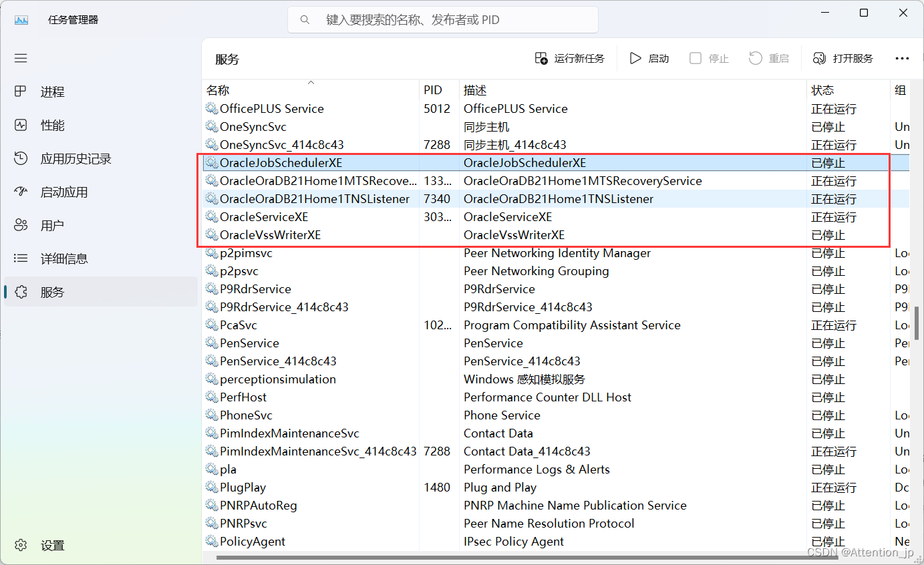The height and width of the screenshot is (565, 924).
Task: Open Task Manager 设置 settings
Action: (x=51, y=545)
